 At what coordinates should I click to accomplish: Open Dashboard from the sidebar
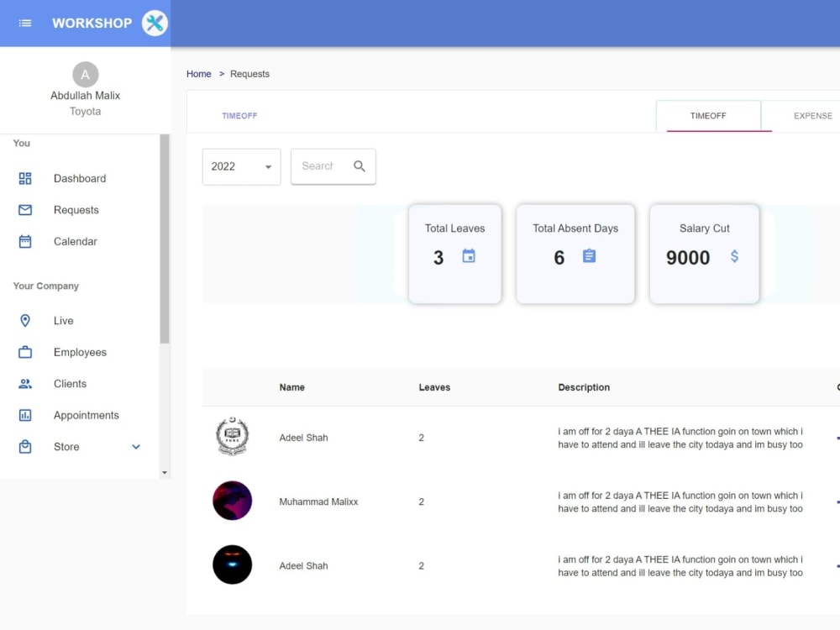[80, 178]
